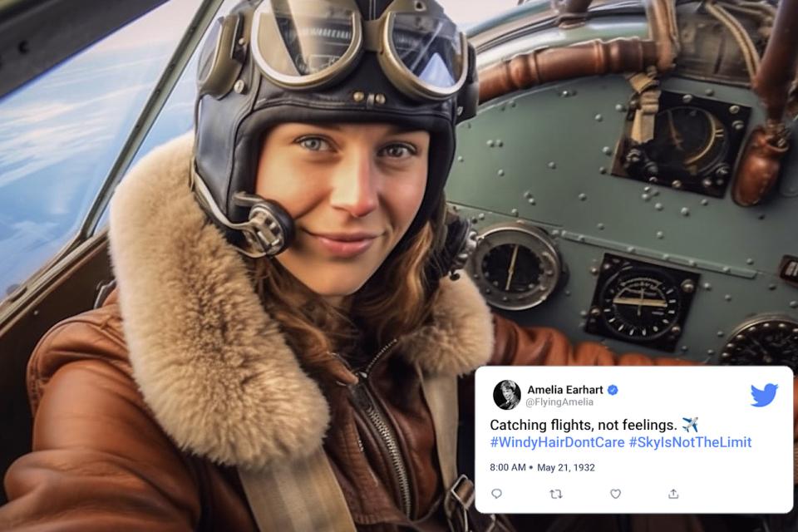Select the "Catching flights, not feelings." text

[584, 424]
